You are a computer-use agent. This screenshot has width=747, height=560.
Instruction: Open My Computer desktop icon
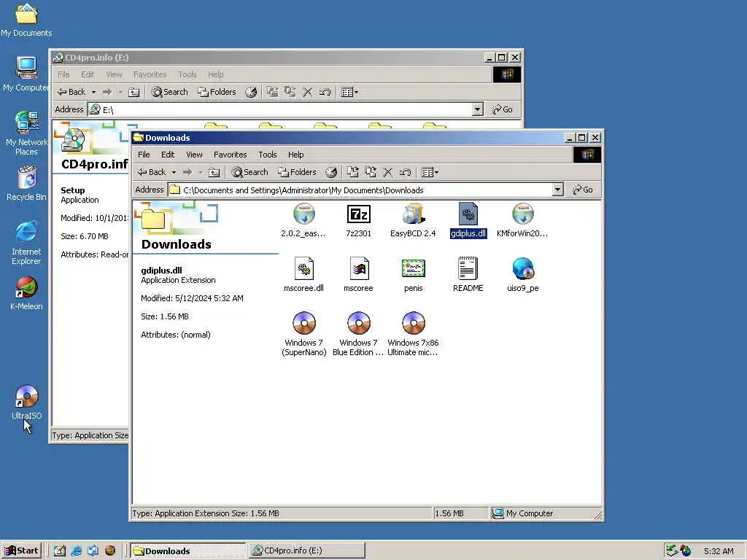point(27,74)
